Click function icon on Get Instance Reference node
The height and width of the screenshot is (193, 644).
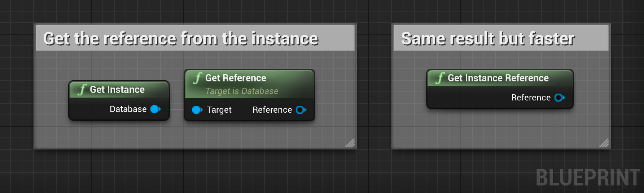(440, 78)
